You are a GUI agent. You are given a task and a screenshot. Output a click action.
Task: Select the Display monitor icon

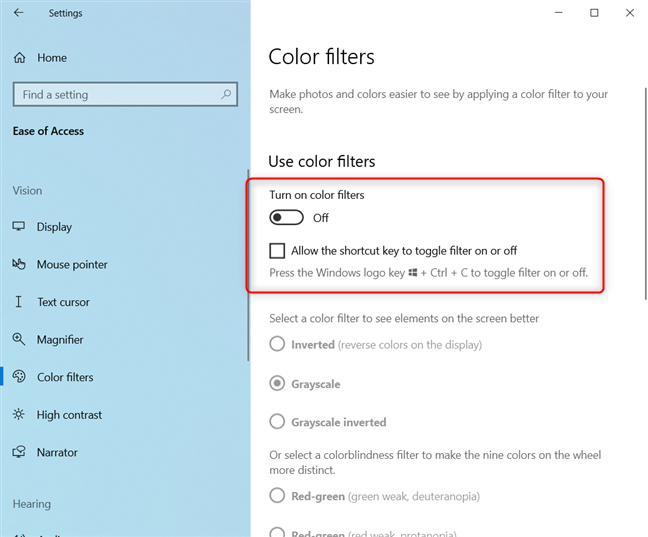(19, 226)
